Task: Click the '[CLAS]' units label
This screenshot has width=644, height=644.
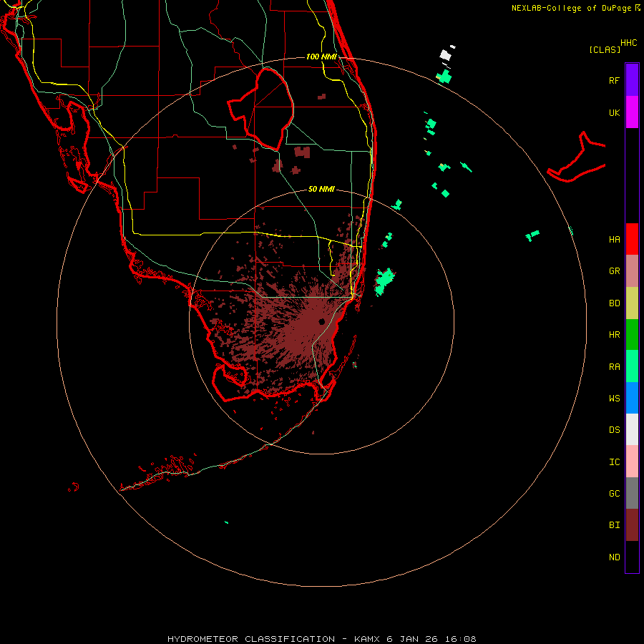Action: click(x=605, y=49)
